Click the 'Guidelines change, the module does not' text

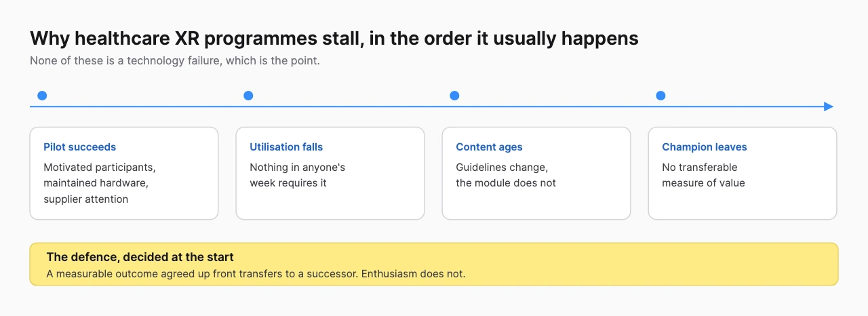(506, 175)
